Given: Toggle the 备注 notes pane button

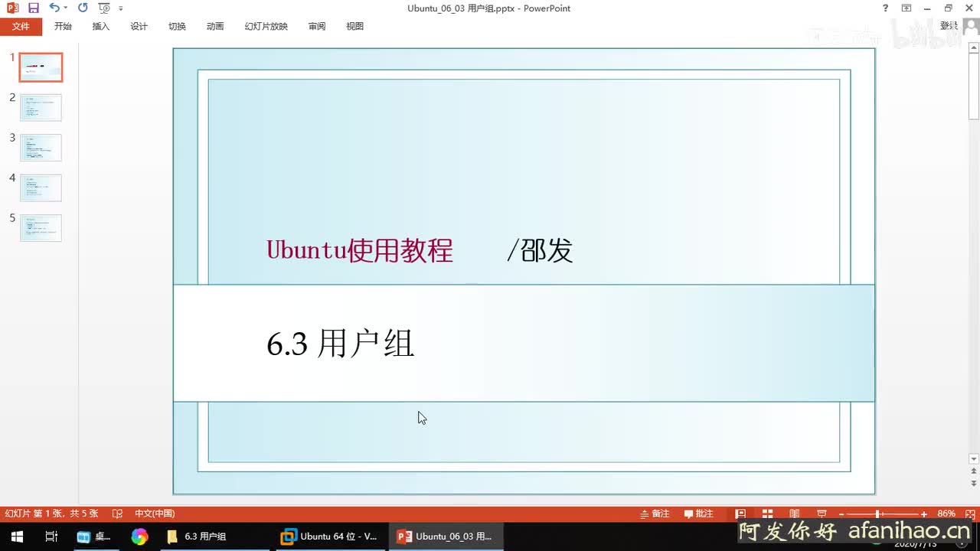Looking at the screenshot, I should point(655,514).
